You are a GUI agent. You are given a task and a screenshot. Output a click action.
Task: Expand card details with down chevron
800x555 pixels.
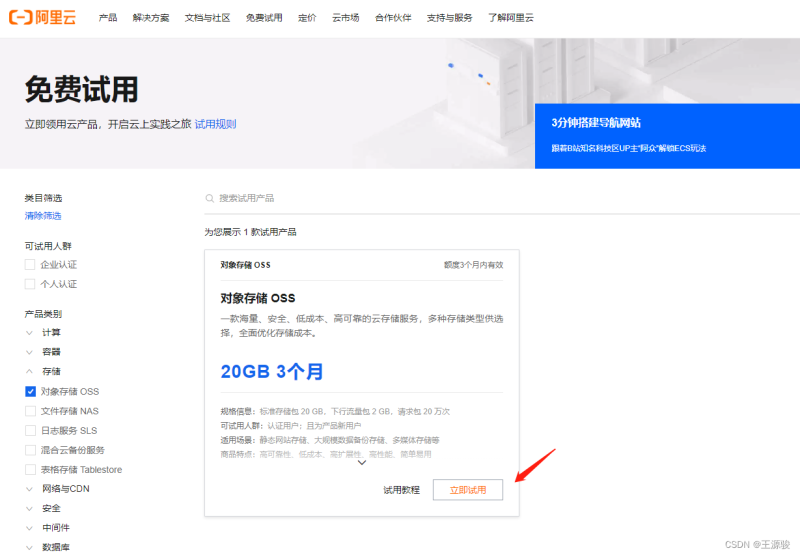tap(362, 462)
